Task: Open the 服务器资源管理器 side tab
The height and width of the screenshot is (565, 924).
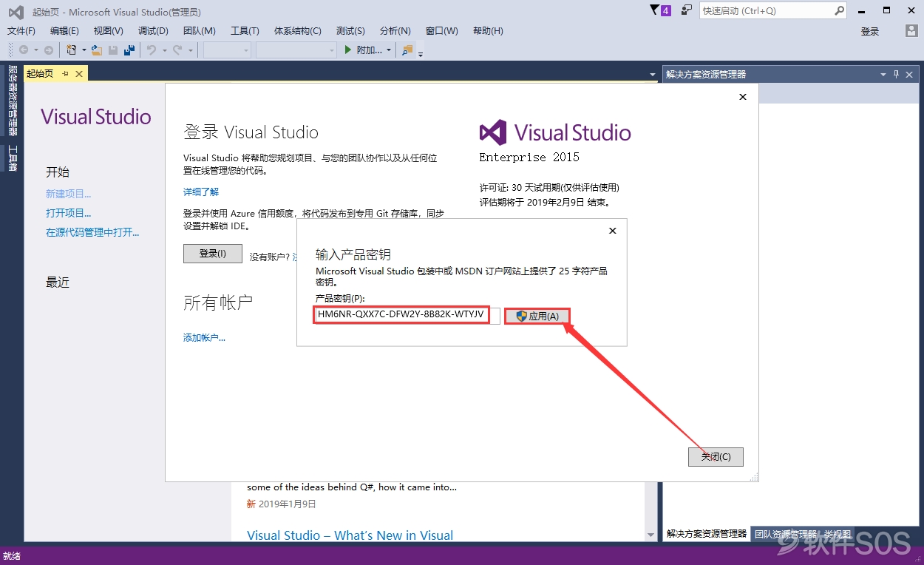Action: click(13, 101)
